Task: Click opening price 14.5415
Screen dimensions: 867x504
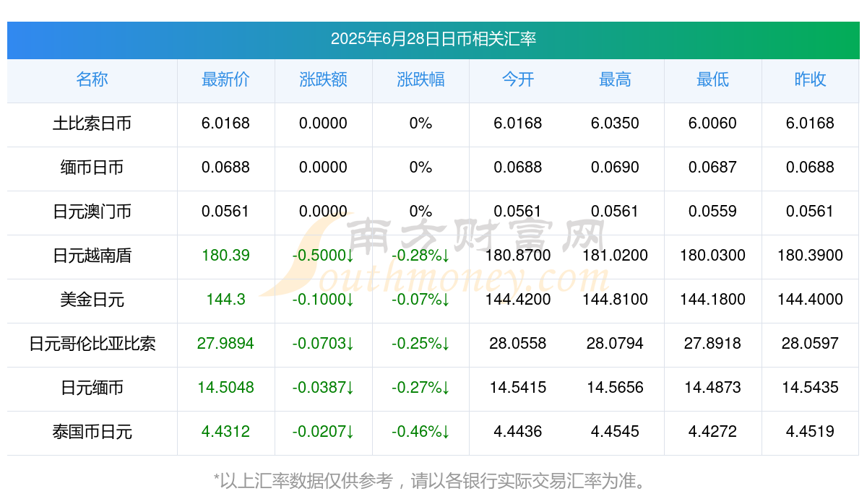Action: coord(518,388)
